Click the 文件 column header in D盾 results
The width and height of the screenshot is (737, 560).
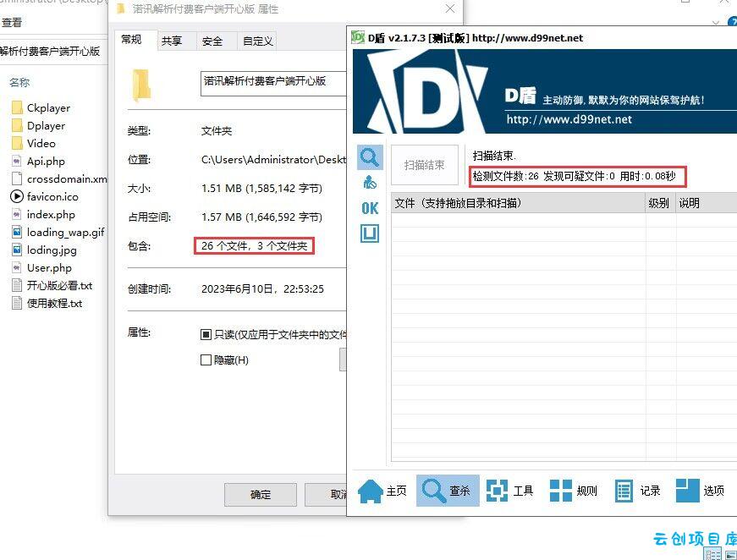(x=518, y=203)
